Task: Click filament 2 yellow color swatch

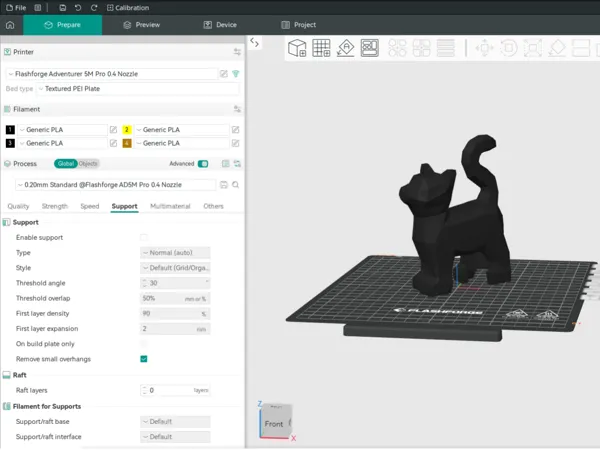Action: 127,130
